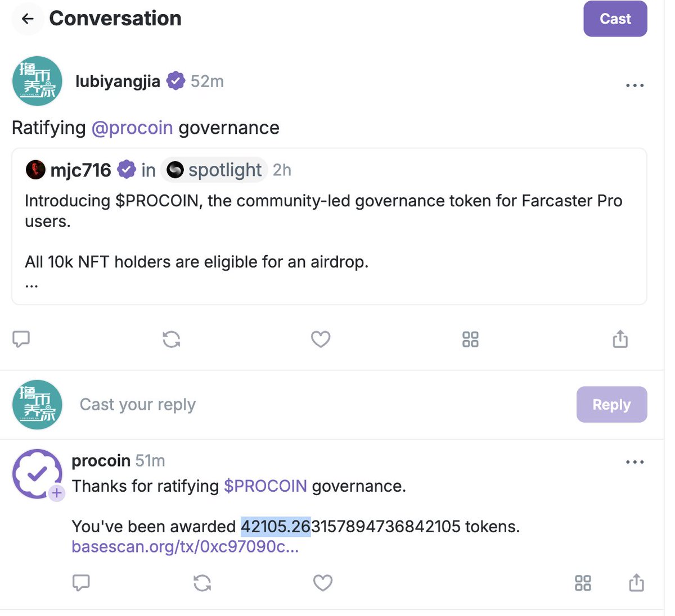Open the three-dot menu on procoin's reply
The height and width of the screenshot is (616, 675).
634,462
